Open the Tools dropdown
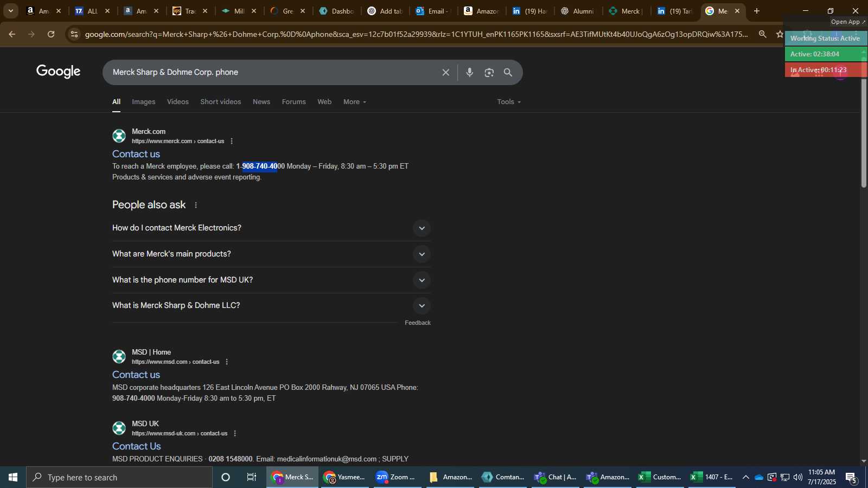 pos(509,102)
